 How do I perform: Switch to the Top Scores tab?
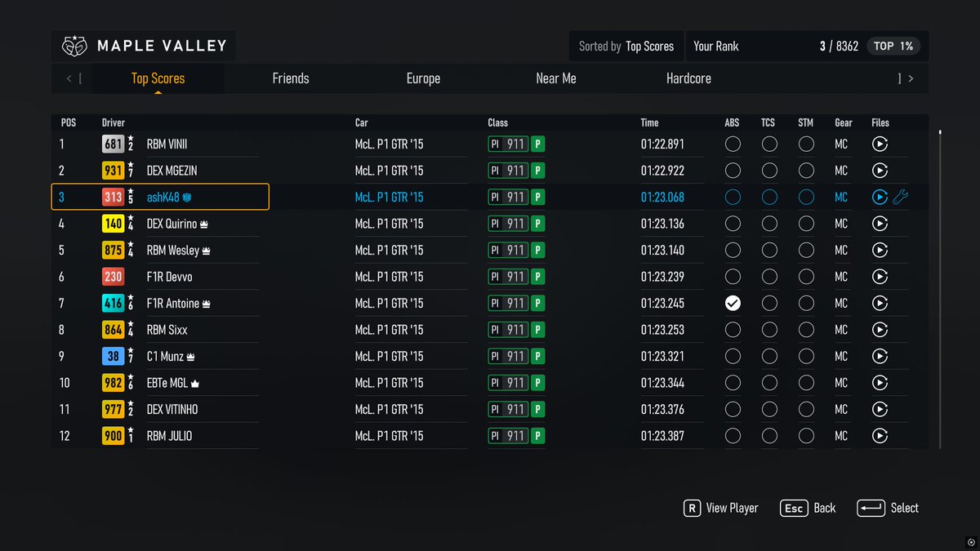point(158,78)
